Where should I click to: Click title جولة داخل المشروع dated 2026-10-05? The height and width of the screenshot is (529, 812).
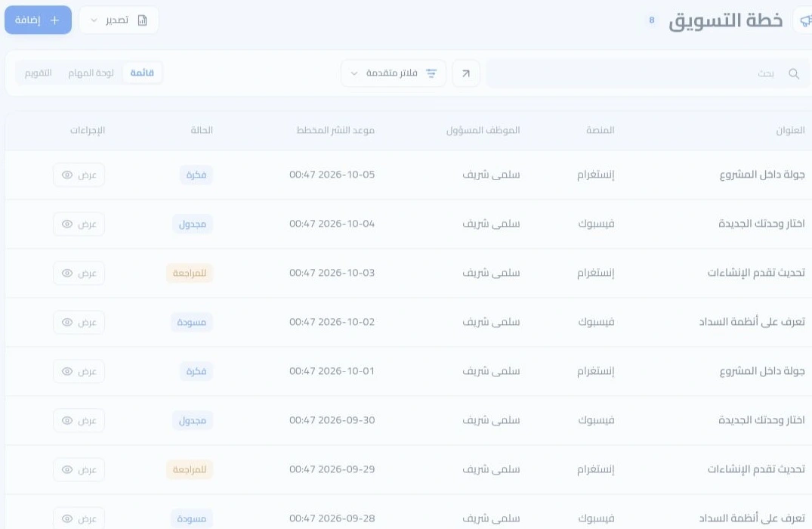coord(762,175)
